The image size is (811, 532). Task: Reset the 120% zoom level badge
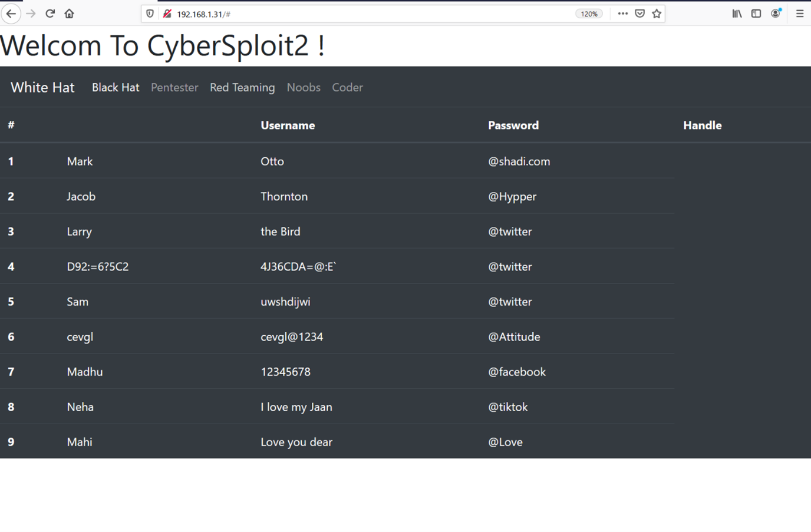tap(589, 14)
